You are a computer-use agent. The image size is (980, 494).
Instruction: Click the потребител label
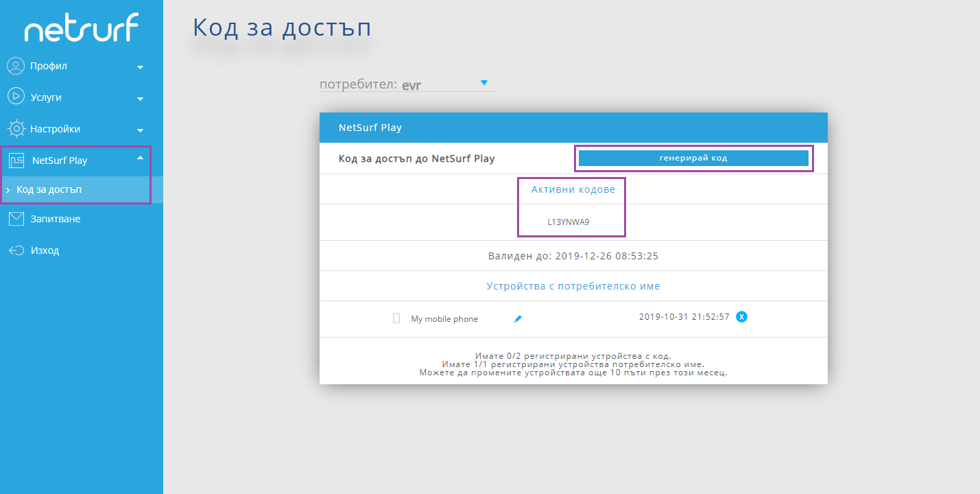point(359,84)
